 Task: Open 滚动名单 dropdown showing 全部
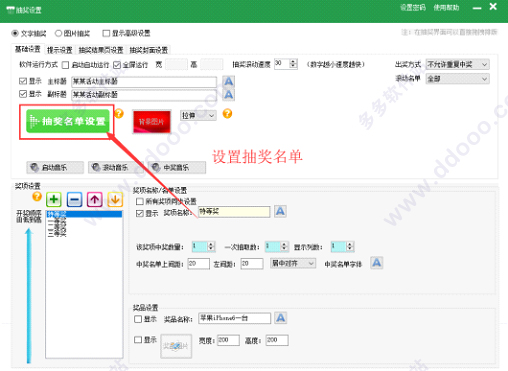coord(457,79)
